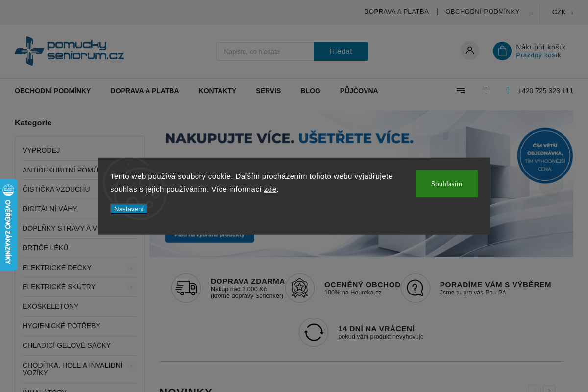This screenshot has height=392, width=588.
Task: Click the delivery truck icon
Action: pyautogui.click(x=186, y=288)
